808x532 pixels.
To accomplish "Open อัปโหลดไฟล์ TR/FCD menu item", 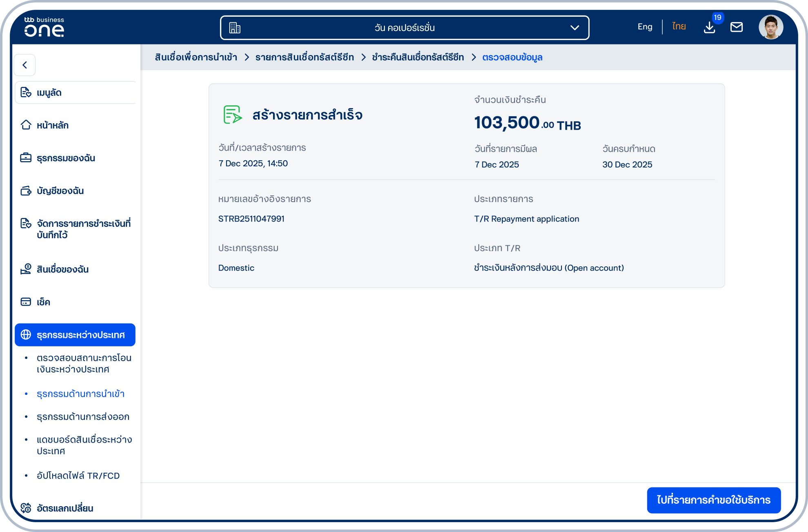I will point(78,476).
